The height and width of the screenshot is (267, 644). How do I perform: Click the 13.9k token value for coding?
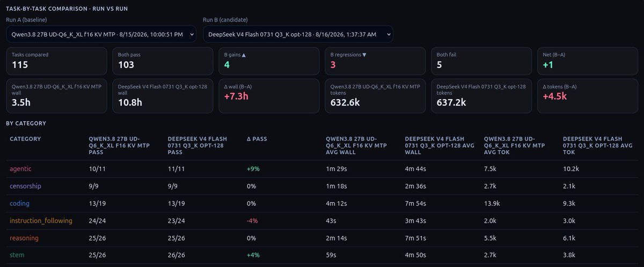[x=493, y=203]
